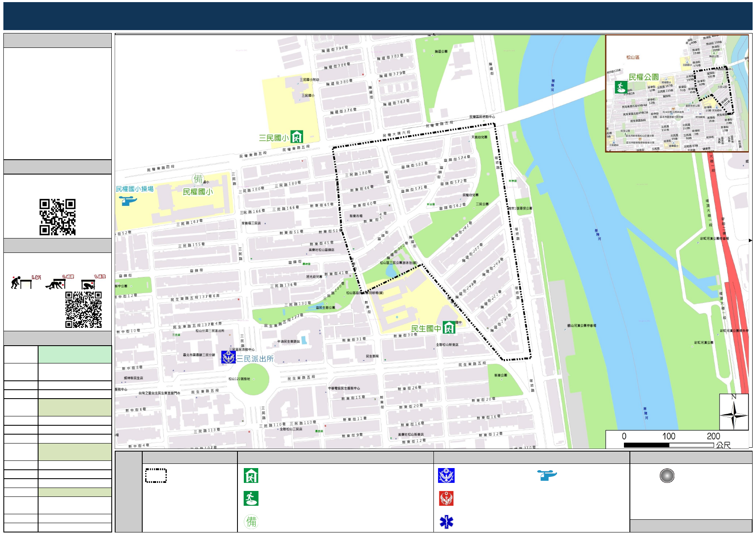Click the '新東街30巷' label
This screenshot has height=535, width=756.
pos(406,335)
